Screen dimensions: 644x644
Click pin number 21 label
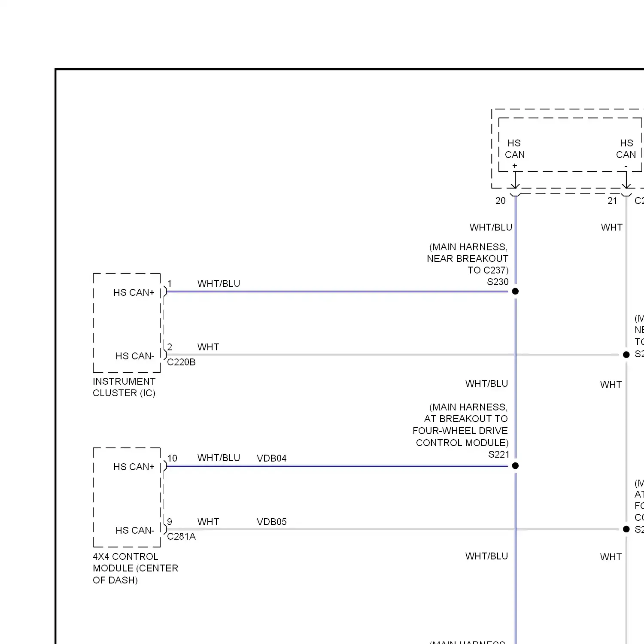point(612,201)
